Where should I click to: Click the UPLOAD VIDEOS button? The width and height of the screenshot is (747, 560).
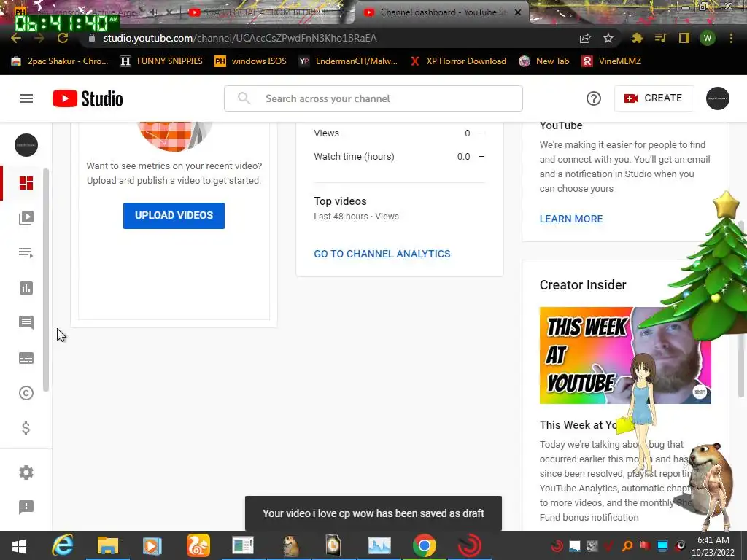[174, 215]
